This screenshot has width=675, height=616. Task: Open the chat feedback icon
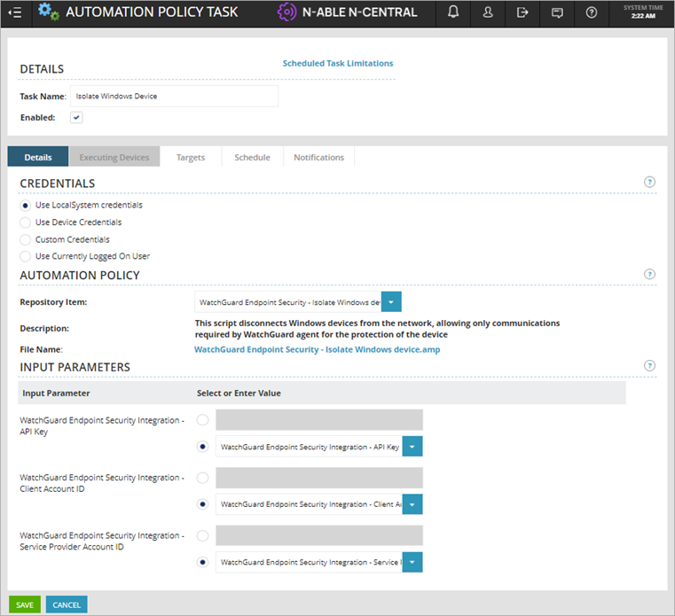557,13
